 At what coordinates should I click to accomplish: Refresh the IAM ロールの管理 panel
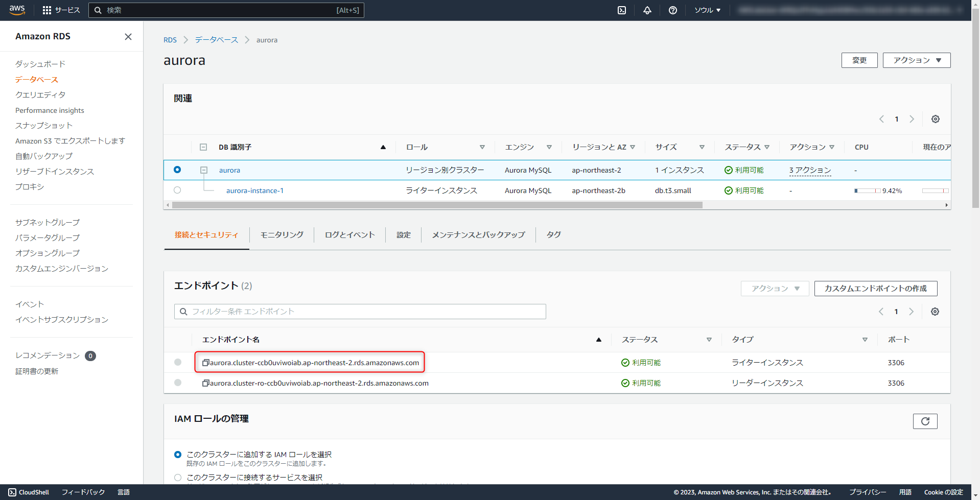click(x=925, y=421)
